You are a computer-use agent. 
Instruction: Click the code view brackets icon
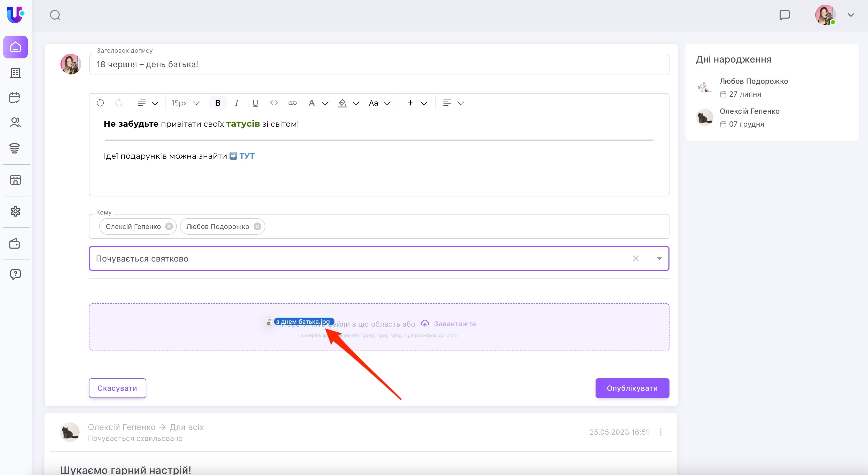273,103
